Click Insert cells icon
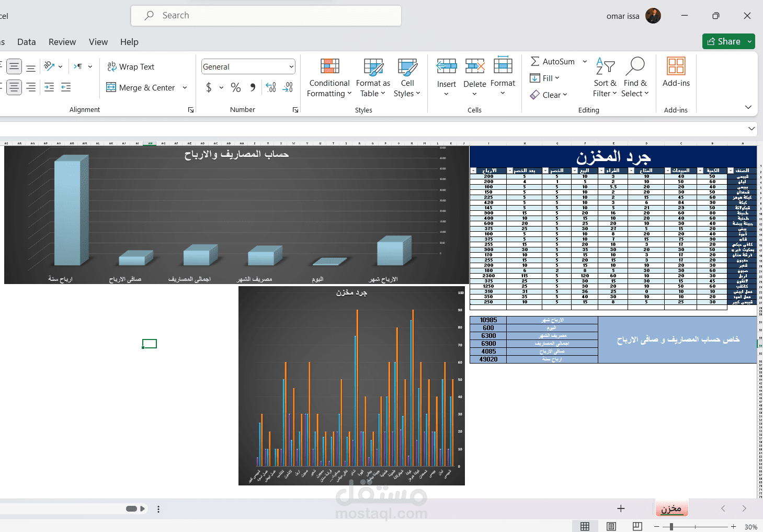Viewport: 763px width, 532px height. 447,66
